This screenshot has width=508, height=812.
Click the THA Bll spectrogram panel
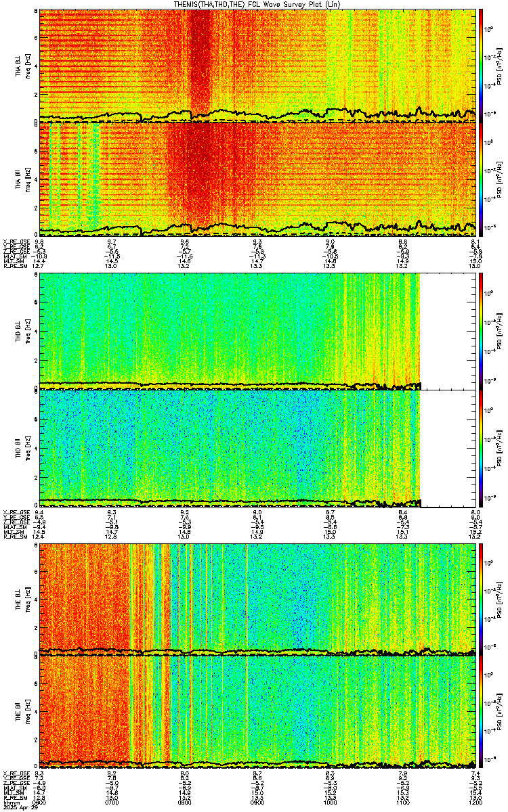coord(258,179)
